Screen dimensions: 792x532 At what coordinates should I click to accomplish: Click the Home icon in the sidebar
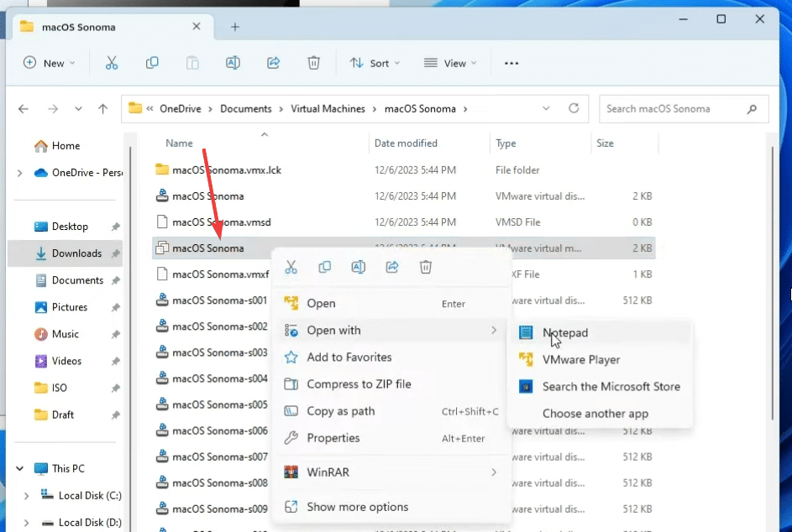[x=41, y=146]
